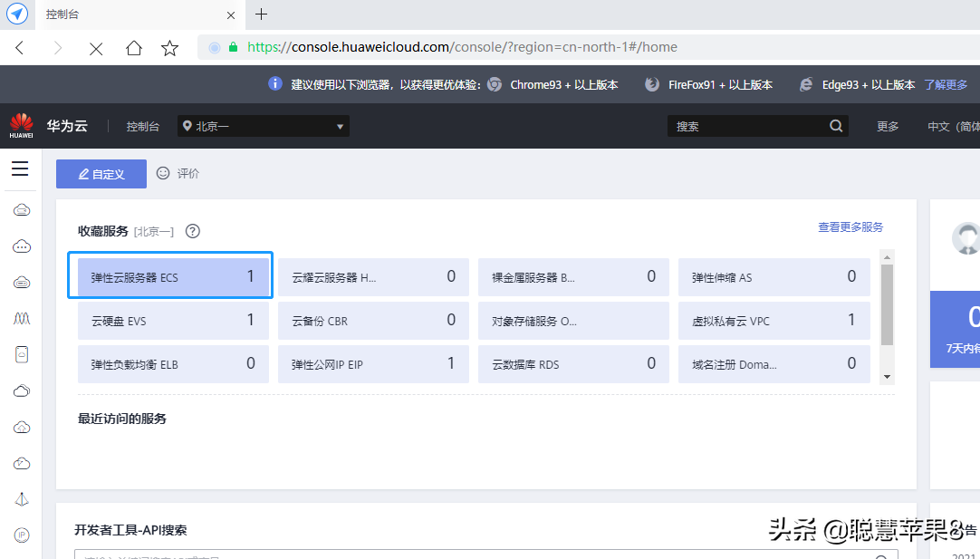Click the Huawei logo in the header
The height and width of the screenshot is (559, 980).
(21, 126)
